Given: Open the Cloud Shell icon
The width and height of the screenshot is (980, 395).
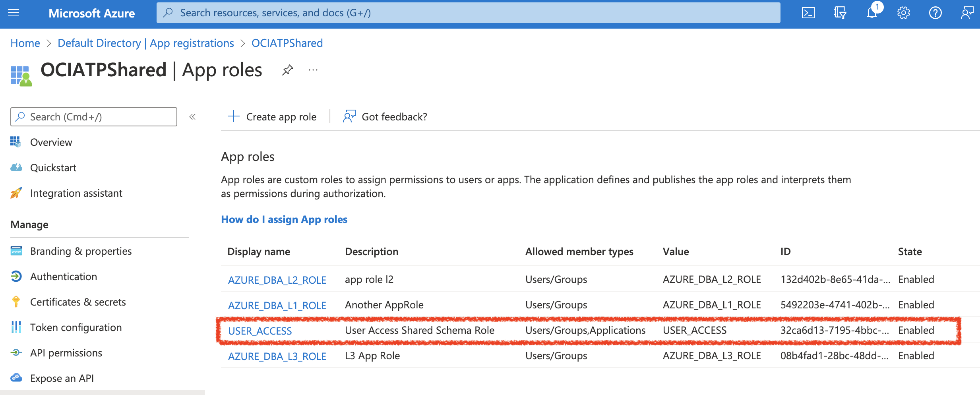Looking at the screenshot, I should 808,13.
